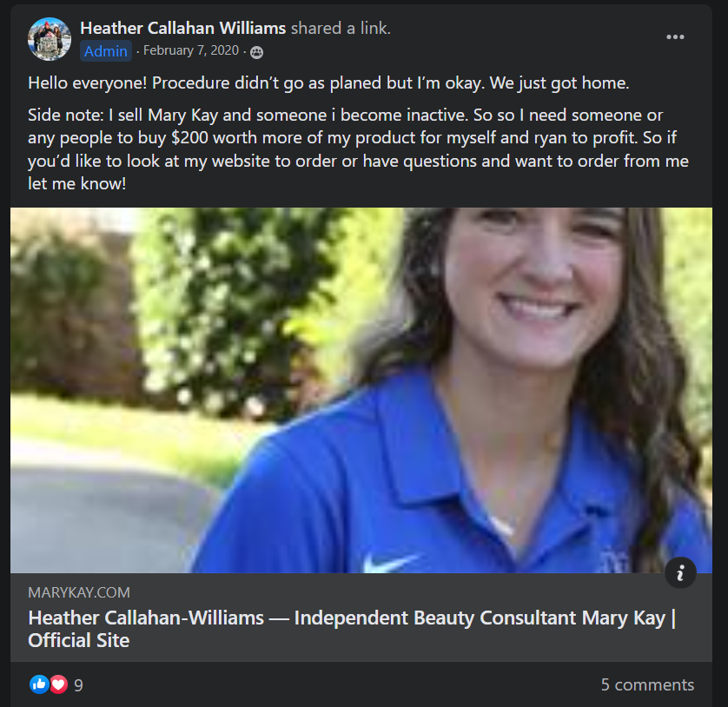Show the 5 comments
The image size is (728, 707).
(x=647, y=684)
